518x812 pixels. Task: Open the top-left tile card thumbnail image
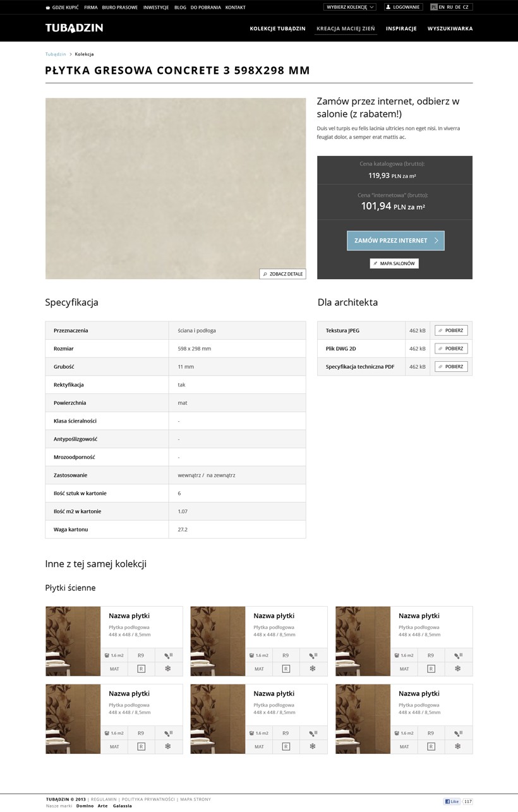pyautogui.click(x=73, y=641)
